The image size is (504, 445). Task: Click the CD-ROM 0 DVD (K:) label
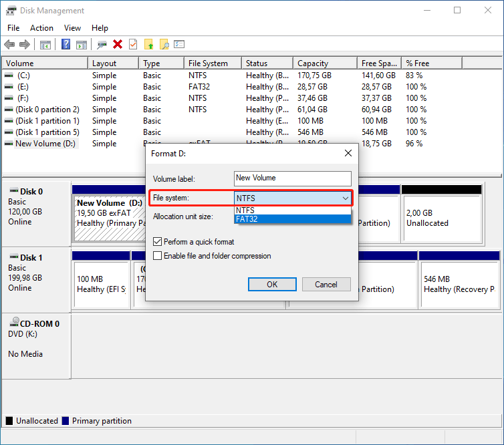click(36, 346)
